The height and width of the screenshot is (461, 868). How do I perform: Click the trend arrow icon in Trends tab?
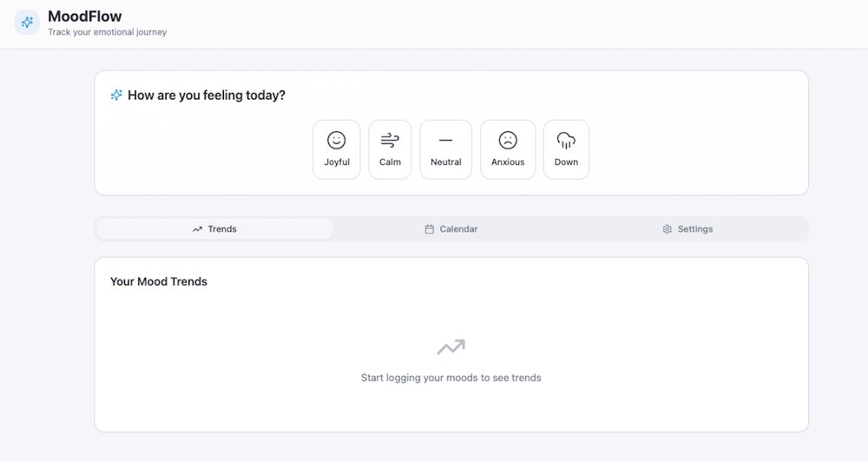(197, 229)
